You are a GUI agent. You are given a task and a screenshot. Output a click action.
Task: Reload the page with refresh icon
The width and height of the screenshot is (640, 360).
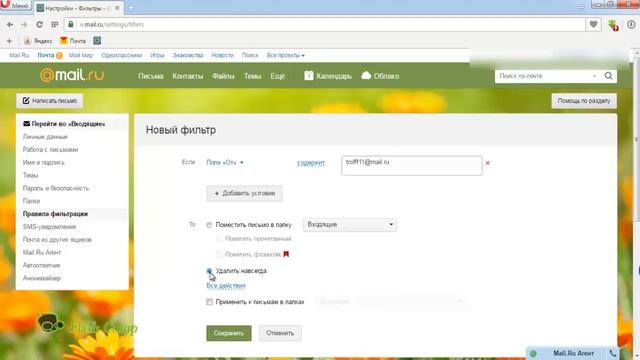click(x=40, y=24)
